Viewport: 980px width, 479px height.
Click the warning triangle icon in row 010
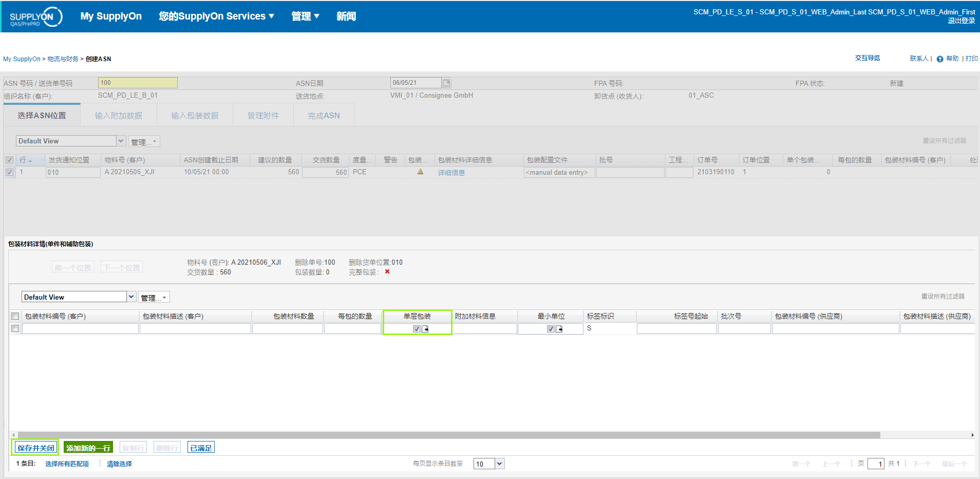[420, 172]
